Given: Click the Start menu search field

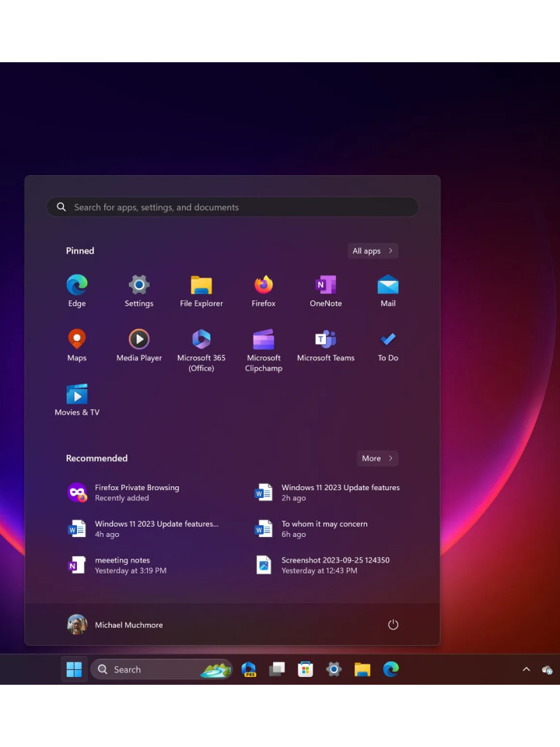Looking at the screenshot, I should tap(233, 207).
